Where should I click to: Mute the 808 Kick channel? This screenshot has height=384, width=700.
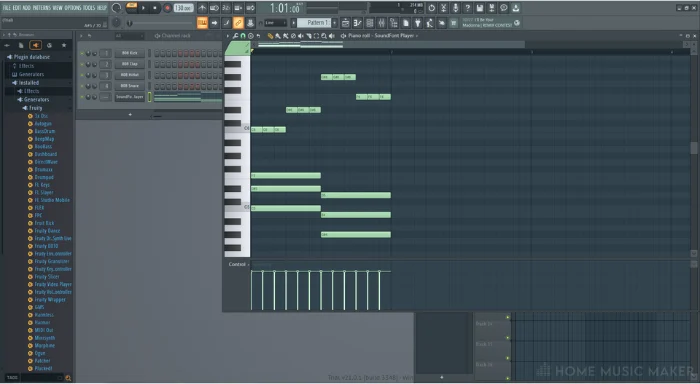[x=82, y=53]
